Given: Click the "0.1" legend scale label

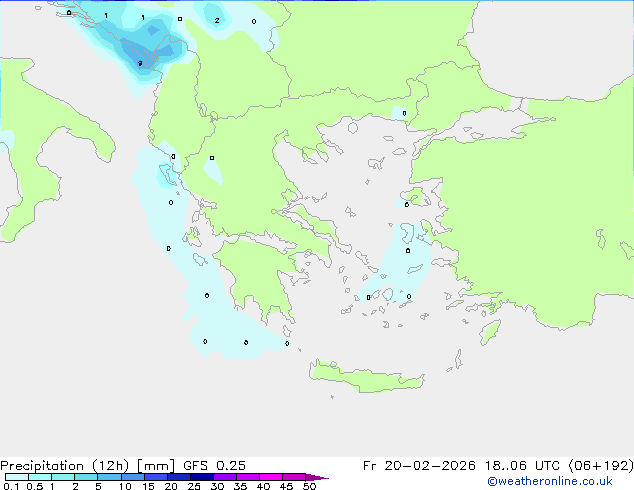Looking at the screenshot, I should (x=11, y=486).
